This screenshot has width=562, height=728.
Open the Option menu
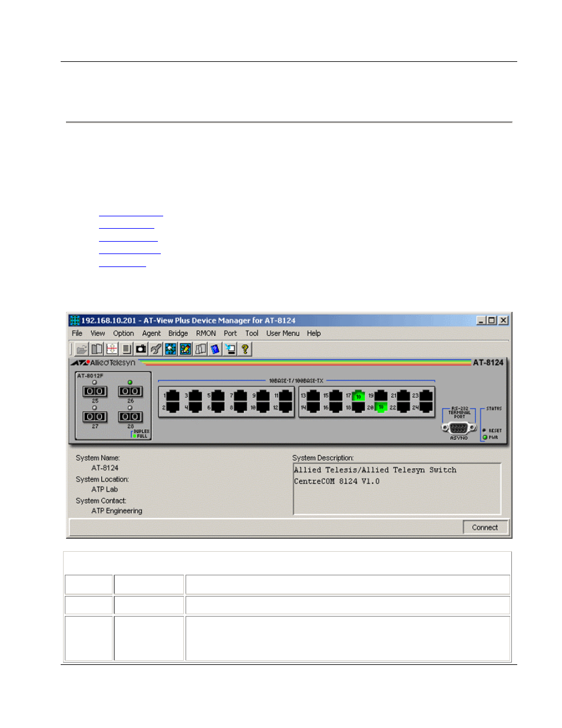click(124, 333)
